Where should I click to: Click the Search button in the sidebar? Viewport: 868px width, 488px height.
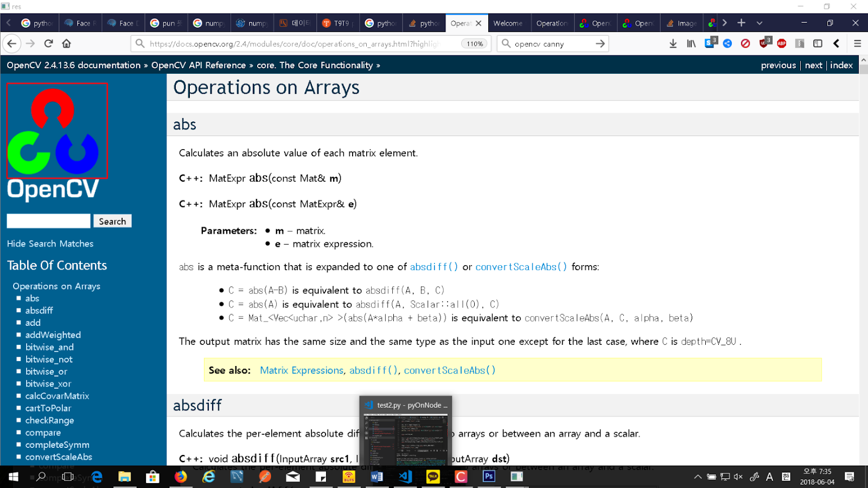[x=112, y=221]
